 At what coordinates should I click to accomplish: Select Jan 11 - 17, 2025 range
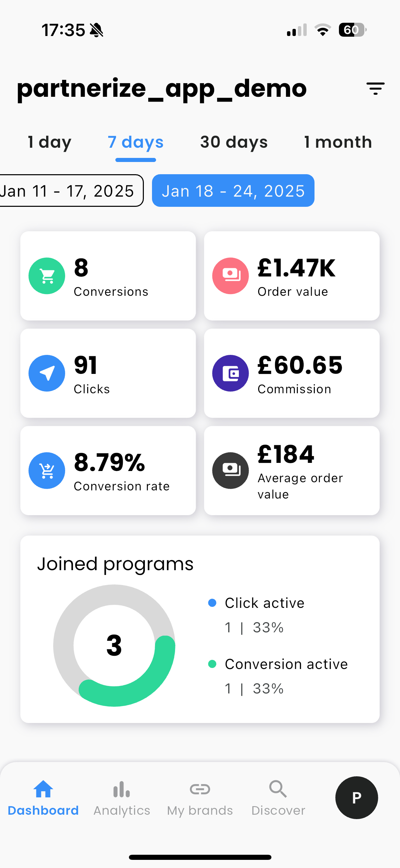coord(68,191)
